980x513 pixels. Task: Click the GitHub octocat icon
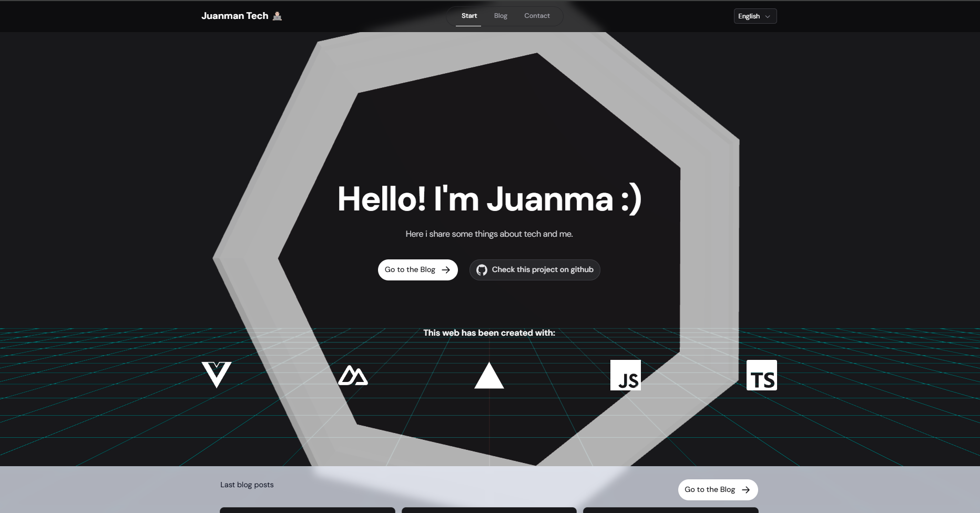coord(482,270)
